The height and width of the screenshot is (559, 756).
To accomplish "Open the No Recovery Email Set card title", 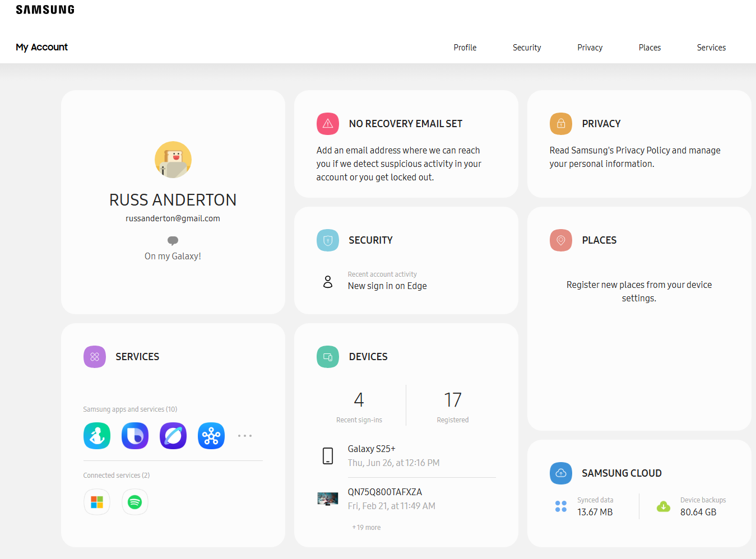I will click(406, 124).
